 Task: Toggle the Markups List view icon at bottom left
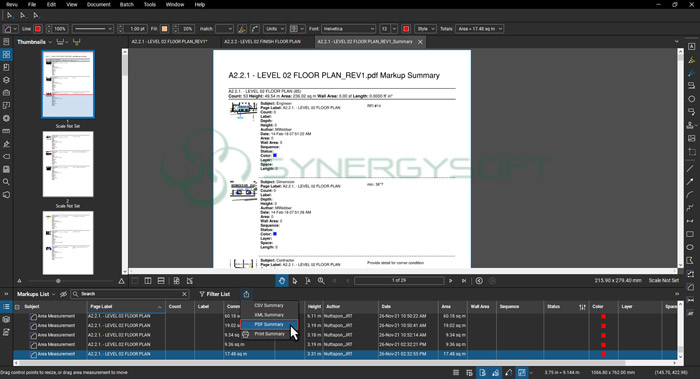point(6,307)
